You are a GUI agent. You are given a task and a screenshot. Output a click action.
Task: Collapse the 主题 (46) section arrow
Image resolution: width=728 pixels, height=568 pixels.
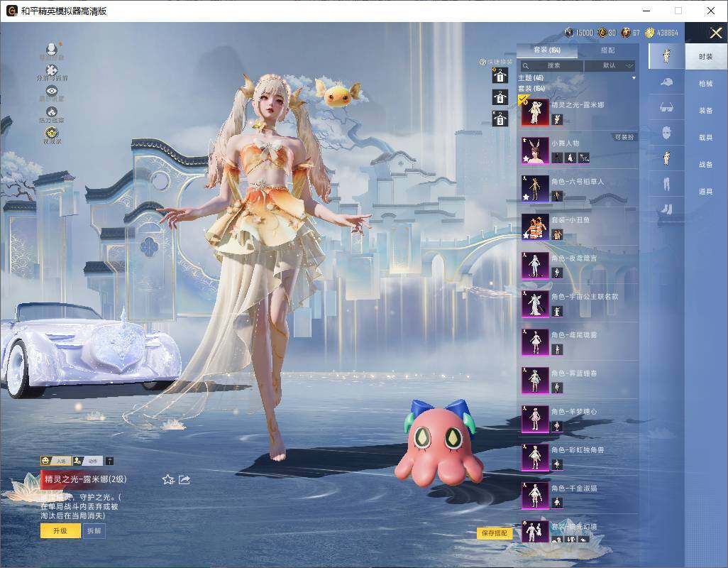point(634,78)
